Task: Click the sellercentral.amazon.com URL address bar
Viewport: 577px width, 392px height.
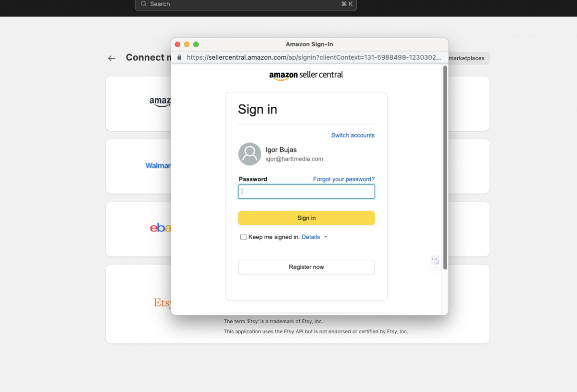Action: click(x=314, y=57)
